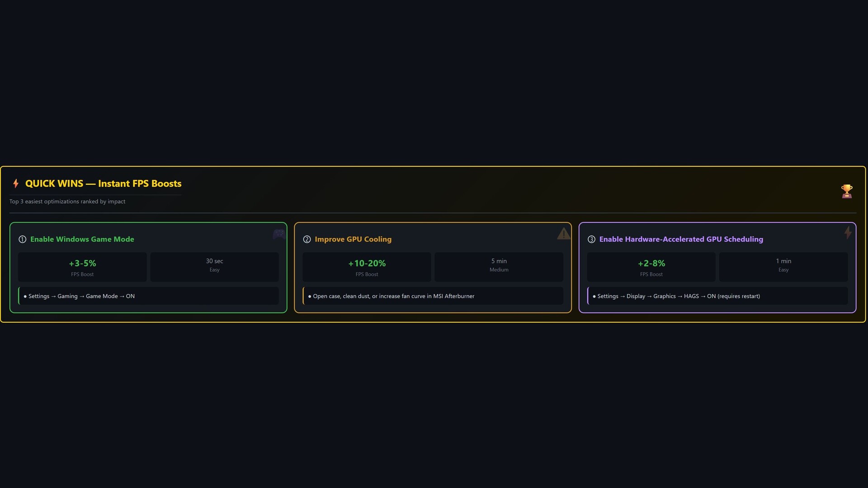Open the Enable Windows Game Mode title
This screenshot has width=868, height=488.
(x=82, y=239)
